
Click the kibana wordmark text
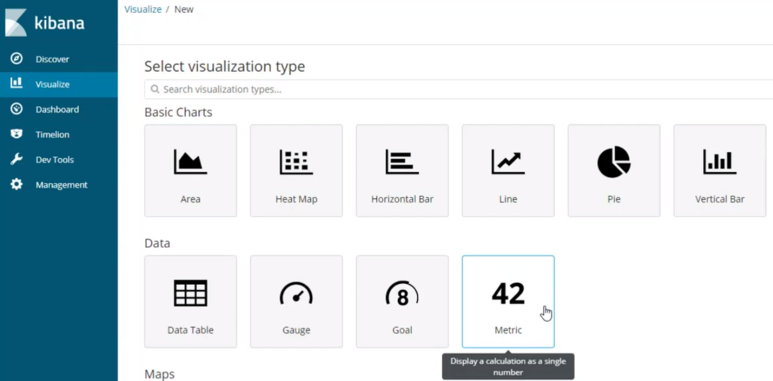coord(59,23)
